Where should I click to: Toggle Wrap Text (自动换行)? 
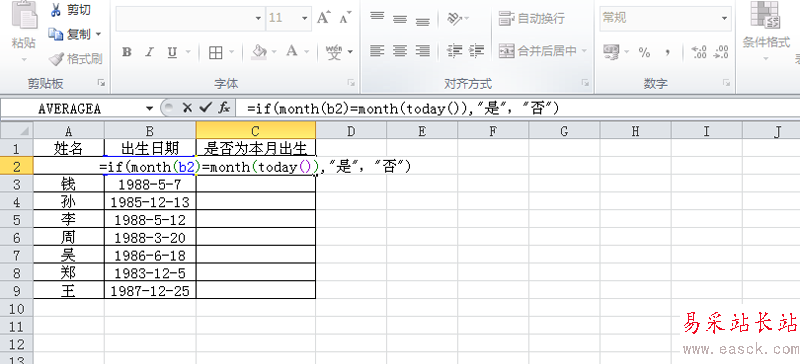(531, 18)
